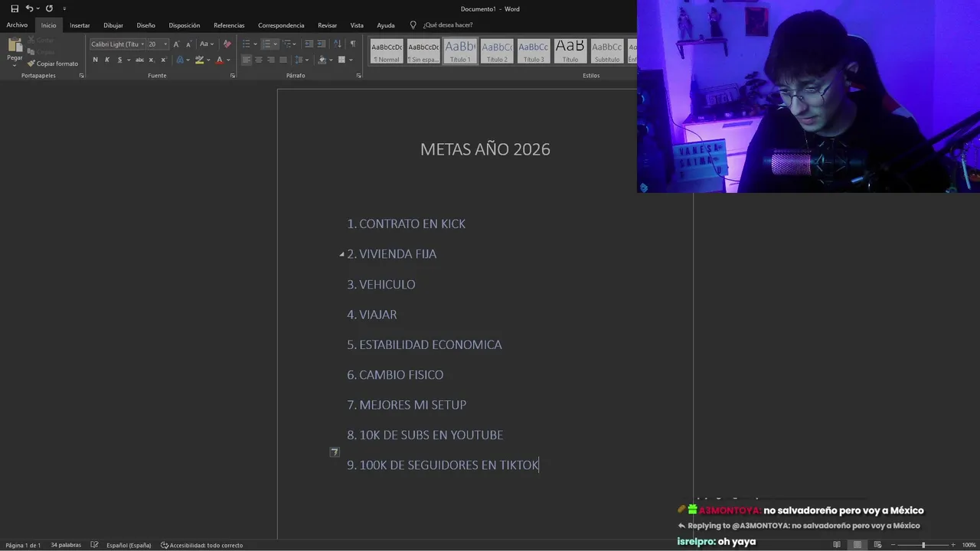Apply the yellow text highlight color
Viewport: 980px width, 551px height.
pyautogui.click(x=199, y=60)
